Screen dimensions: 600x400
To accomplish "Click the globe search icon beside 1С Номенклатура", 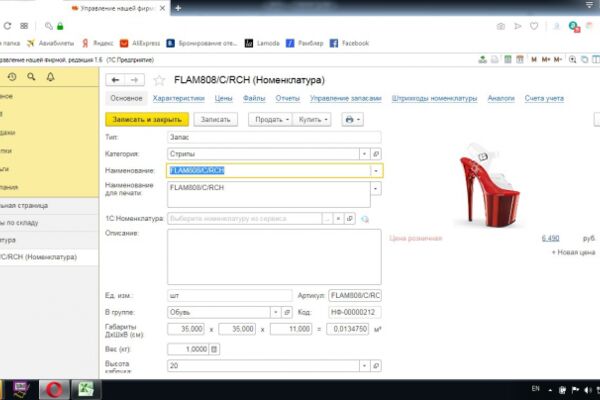I will pyautogui.click(x=365, y=219).
